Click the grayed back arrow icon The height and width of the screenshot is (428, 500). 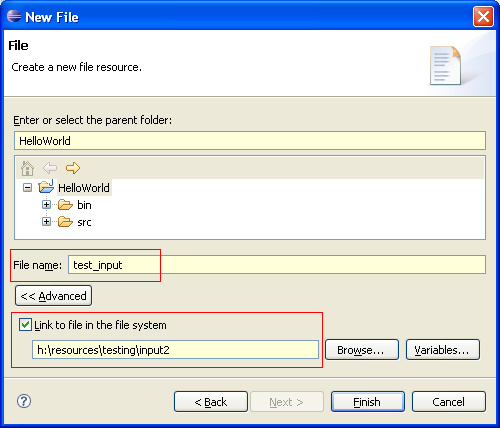pos(50,168)
